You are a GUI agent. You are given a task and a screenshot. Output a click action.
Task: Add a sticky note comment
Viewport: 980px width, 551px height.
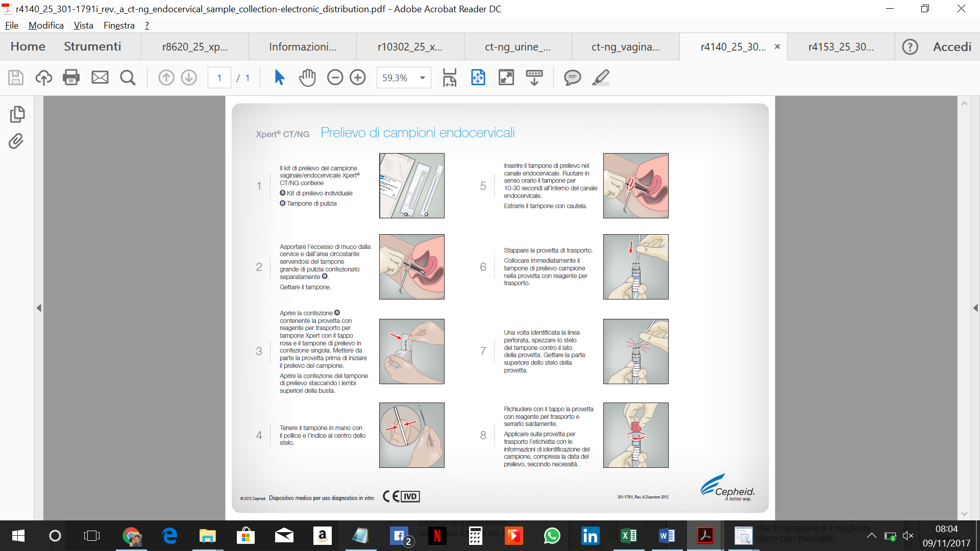click(x=573, y=78)
